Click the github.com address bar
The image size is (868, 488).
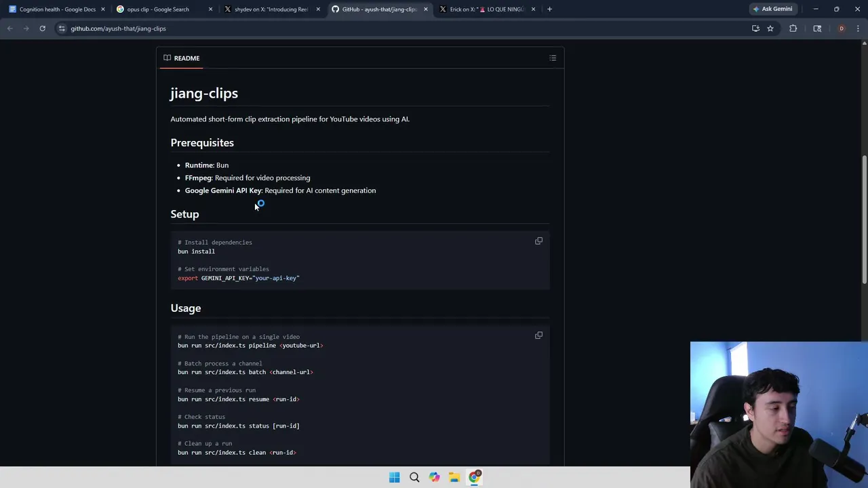[x=400, y=28]
